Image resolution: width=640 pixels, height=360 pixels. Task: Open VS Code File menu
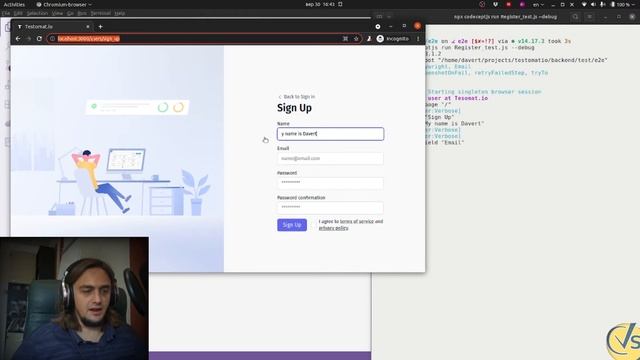click(x=6, y=13)
